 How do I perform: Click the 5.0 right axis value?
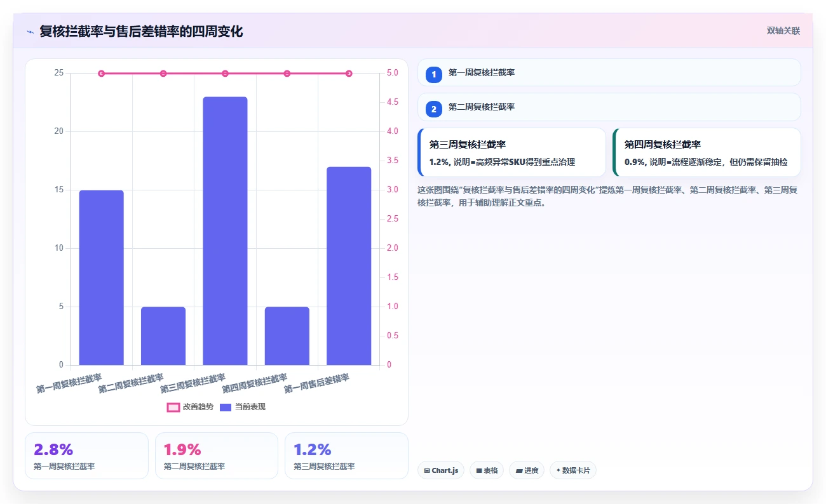[393, 73]
